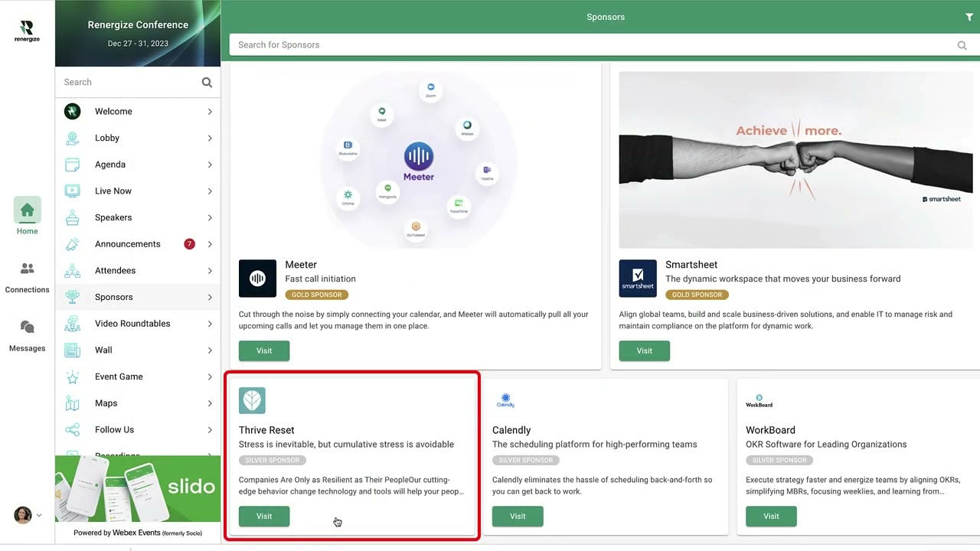Viewport: 980px width, 551px height.
Task: Expand the Attendees chevron
Action: 210,271
